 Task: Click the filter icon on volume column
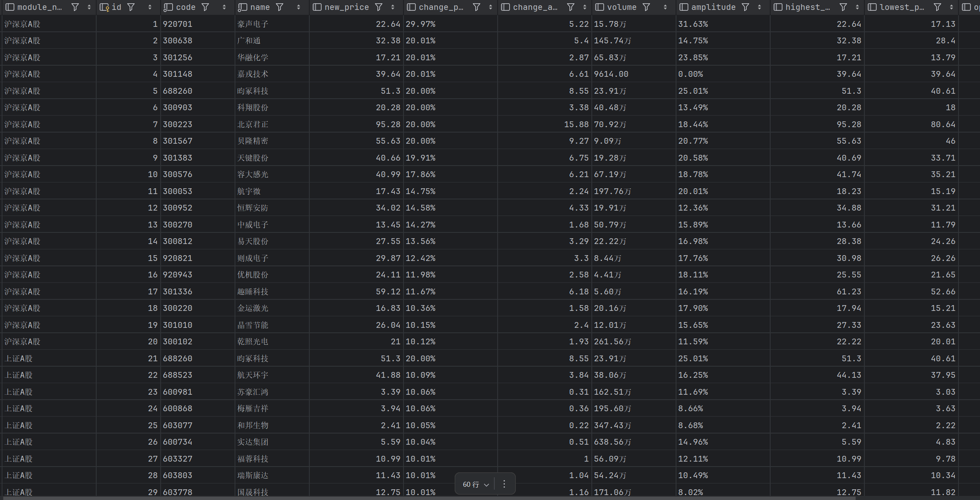pyautogui.click(x=646, y=7)
